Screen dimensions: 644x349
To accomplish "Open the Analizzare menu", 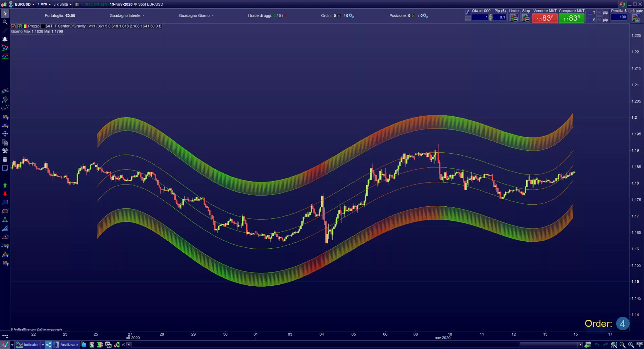I will (x=69, y=345).
